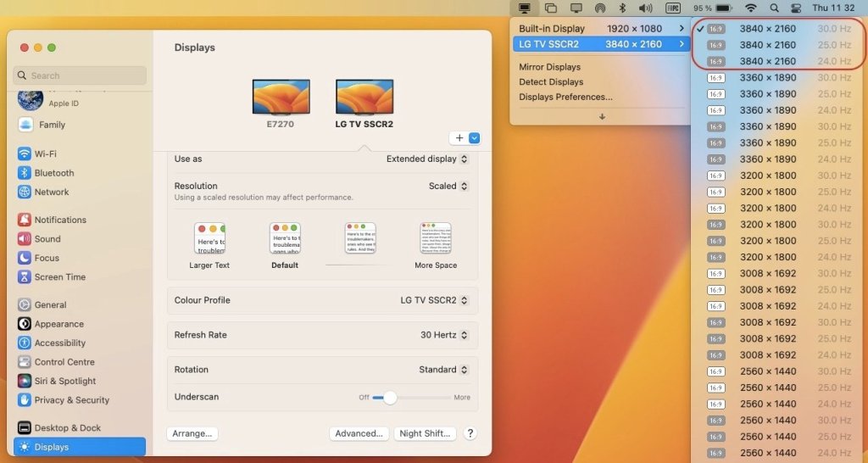
Task: Click the volume speaker icon in the menu bar
Action: [x=646, y=8]
